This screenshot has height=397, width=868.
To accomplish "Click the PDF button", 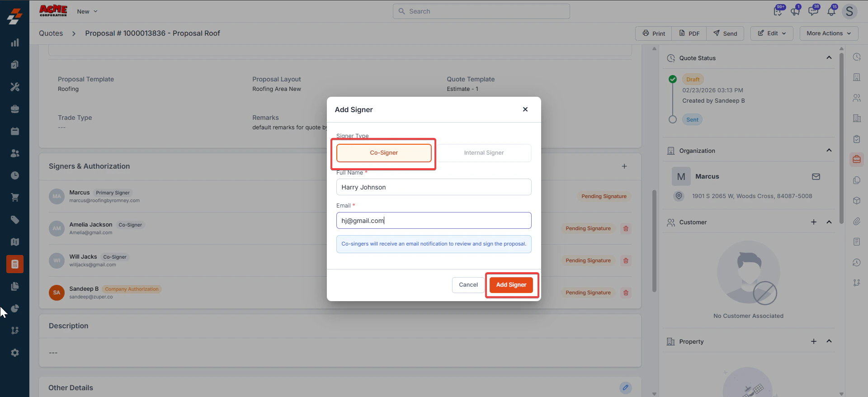I will click(689, 33).
